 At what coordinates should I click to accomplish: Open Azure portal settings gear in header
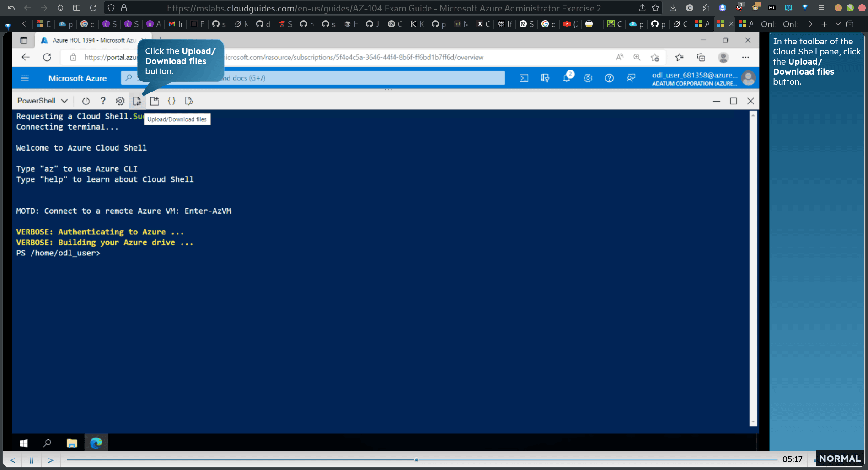tap(588, 78)
